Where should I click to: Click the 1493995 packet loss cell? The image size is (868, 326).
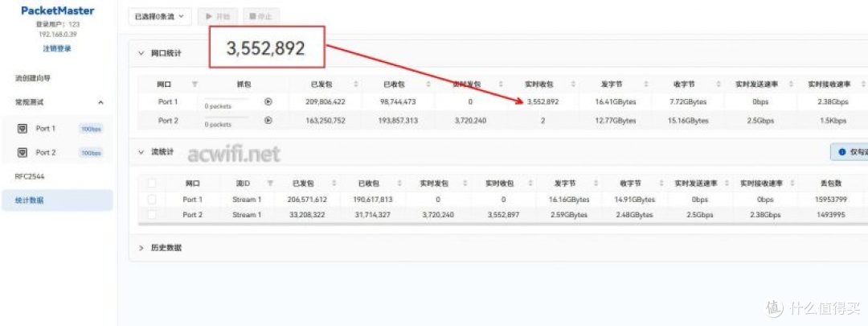(831, 215)
